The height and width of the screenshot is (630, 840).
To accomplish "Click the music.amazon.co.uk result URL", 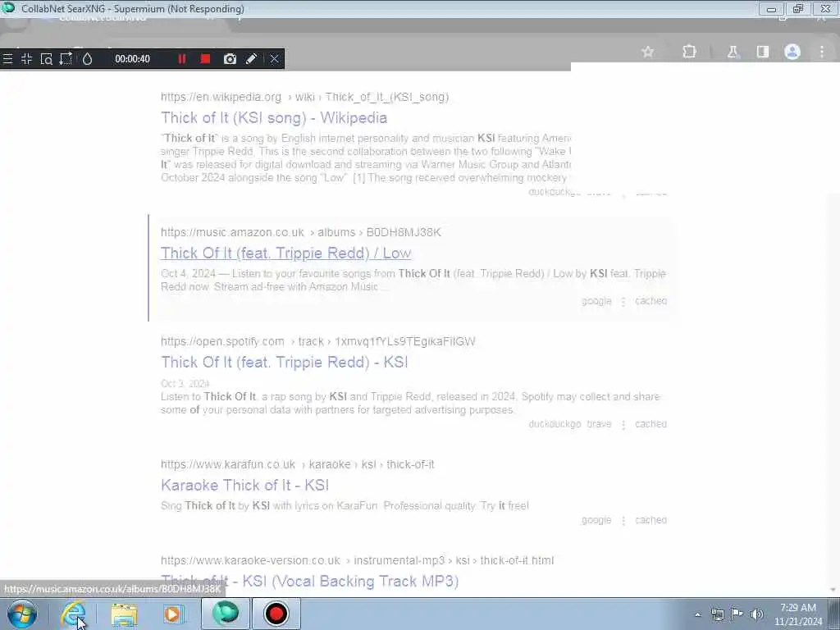I will tap(300, 232).
